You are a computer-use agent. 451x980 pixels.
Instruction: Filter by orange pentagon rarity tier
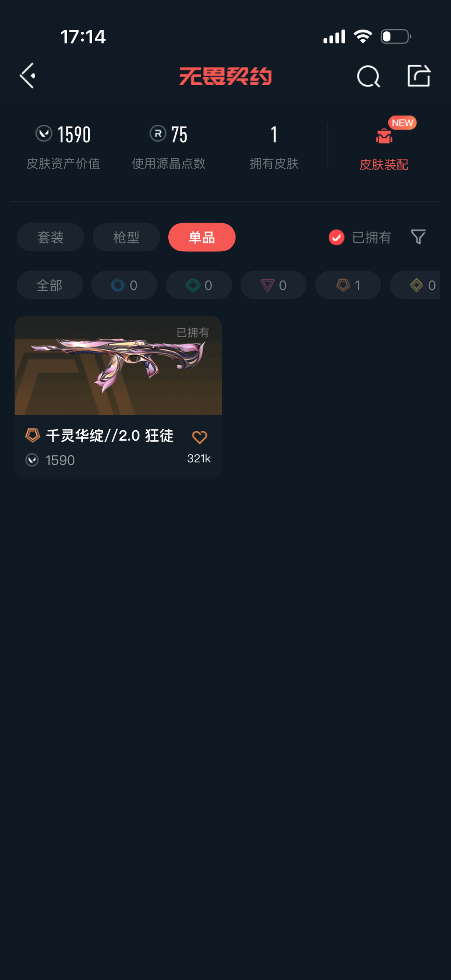pos(348,285)
